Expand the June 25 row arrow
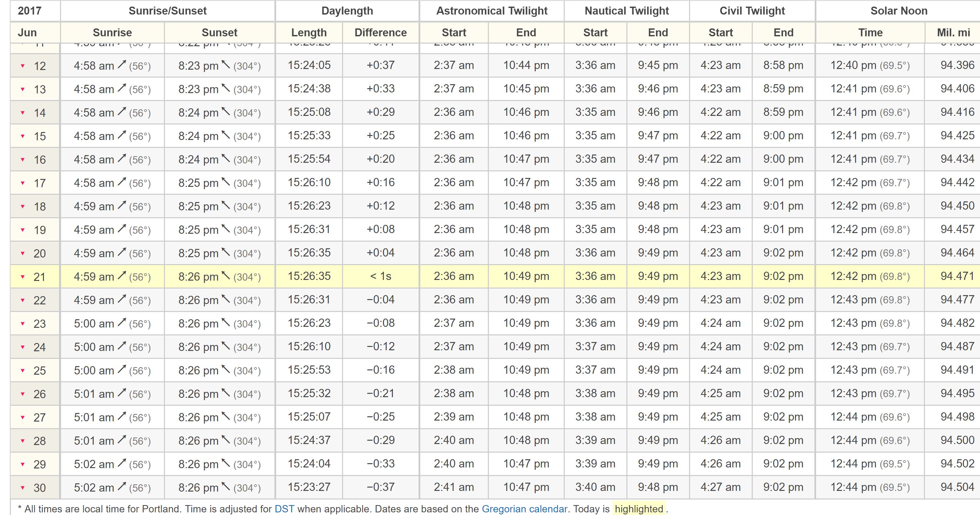 tap(23, 371)
